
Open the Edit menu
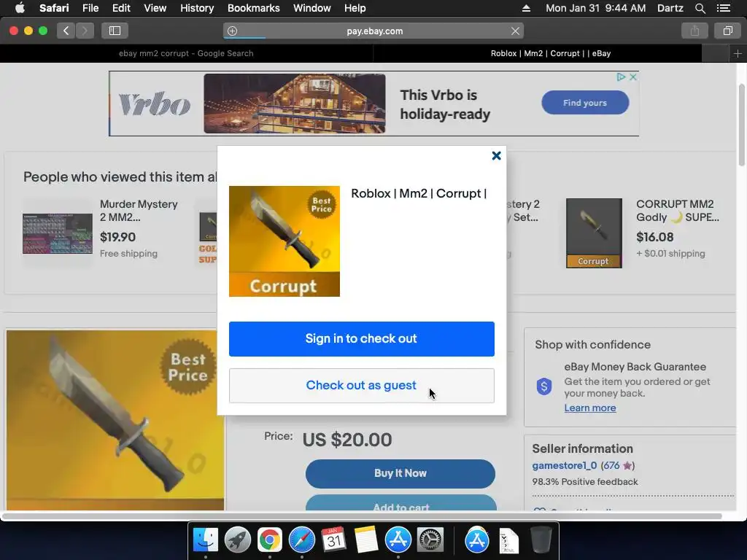pyautogui.click(x=121, y=8)
